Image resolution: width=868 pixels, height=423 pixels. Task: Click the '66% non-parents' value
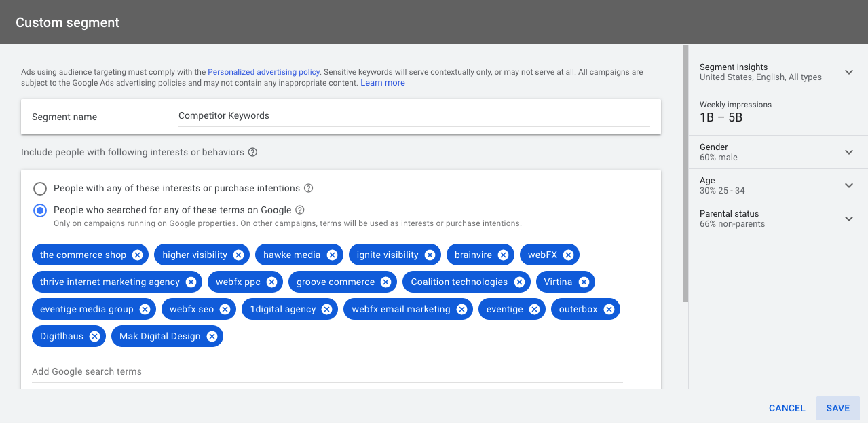732,224
